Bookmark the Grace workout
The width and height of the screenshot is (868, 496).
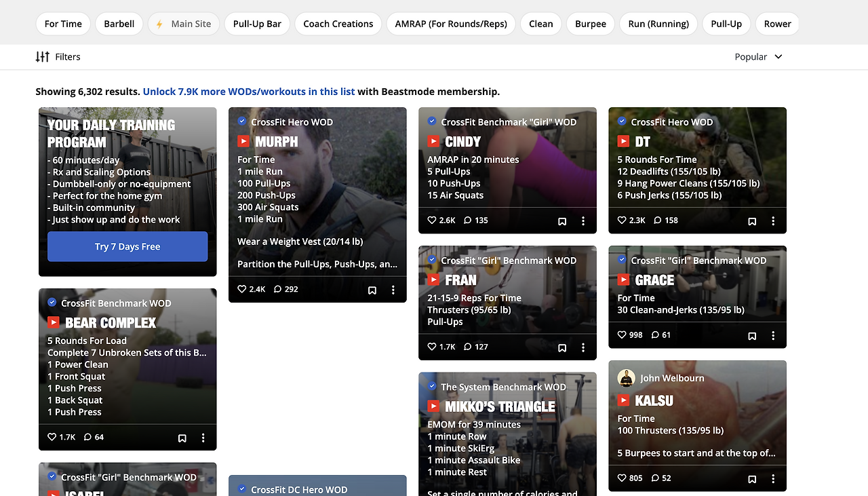tap(752, 336)
